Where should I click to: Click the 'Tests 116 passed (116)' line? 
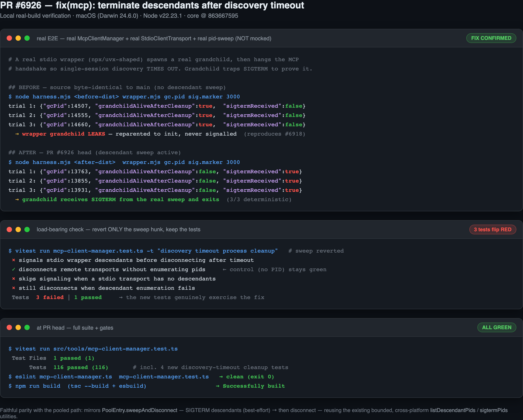(x=69, y=367)
